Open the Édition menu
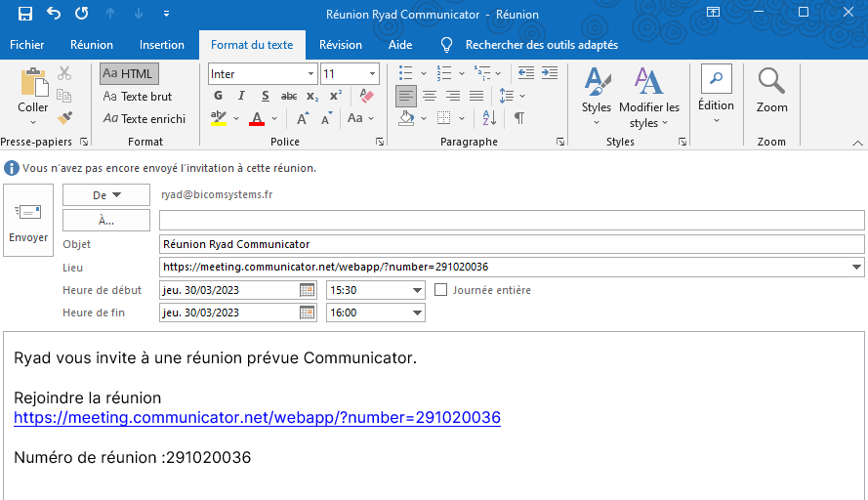 (x=716, y=93)
